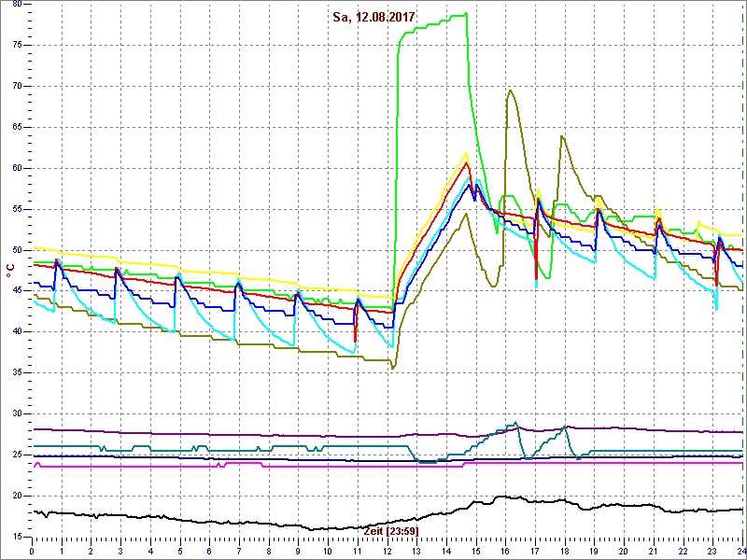Click hour 5 on the time axis
Screen dimensions: 747x560
[x=180, y=551]
